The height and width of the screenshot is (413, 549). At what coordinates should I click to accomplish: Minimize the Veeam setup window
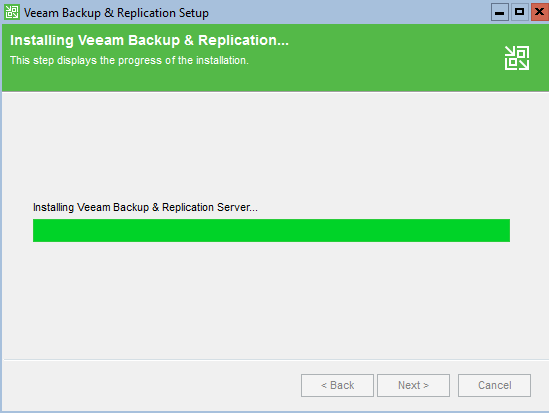click(500, 12)
